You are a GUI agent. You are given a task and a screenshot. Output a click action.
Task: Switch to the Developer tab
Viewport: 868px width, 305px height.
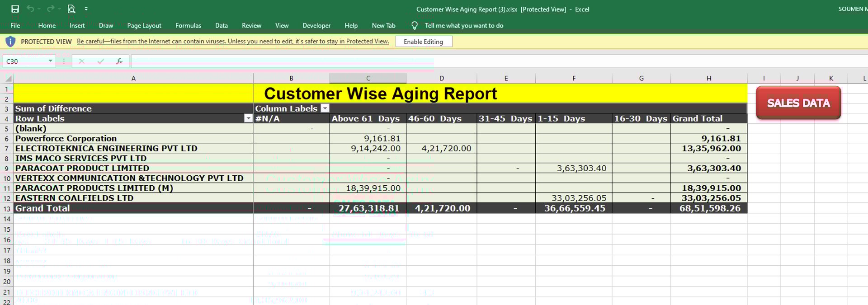[316, 26]
